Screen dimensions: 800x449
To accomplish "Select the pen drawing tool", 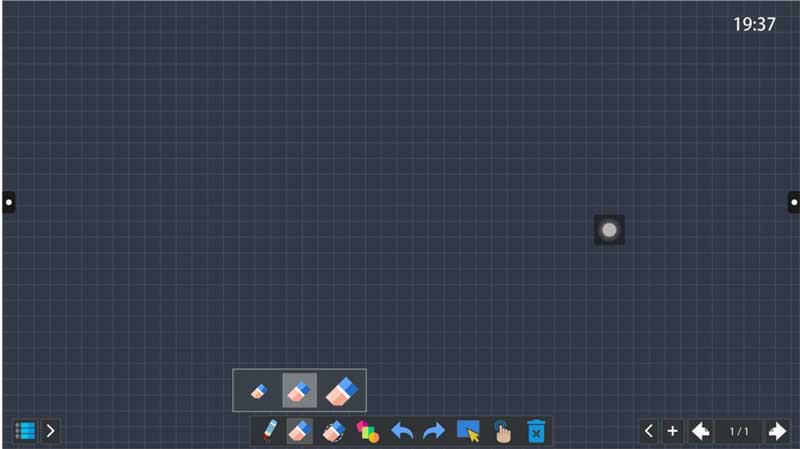I will tap(270, 431).
